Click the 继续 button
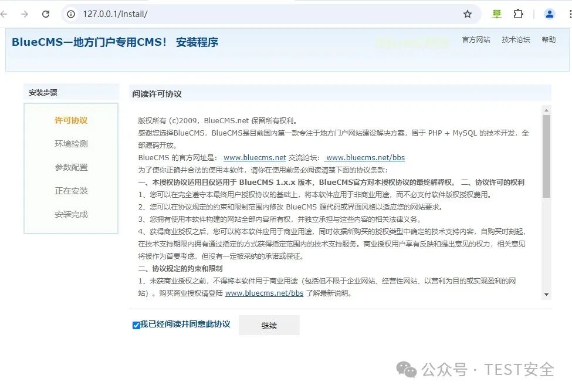 (269, 325)
